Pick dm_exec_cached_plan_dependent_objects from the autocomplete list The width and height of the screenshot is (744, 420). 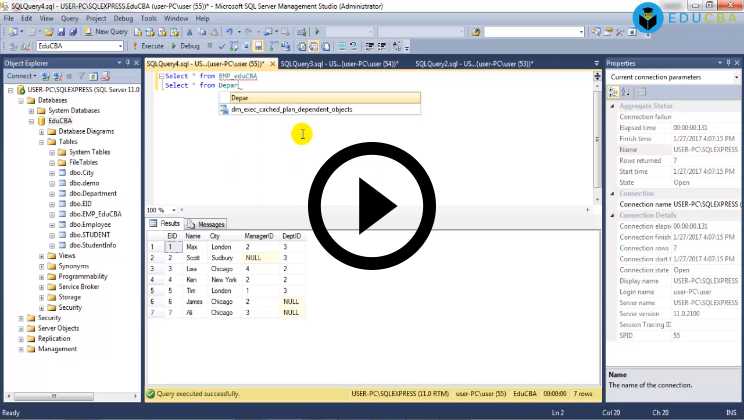click(x=291, y=109)
